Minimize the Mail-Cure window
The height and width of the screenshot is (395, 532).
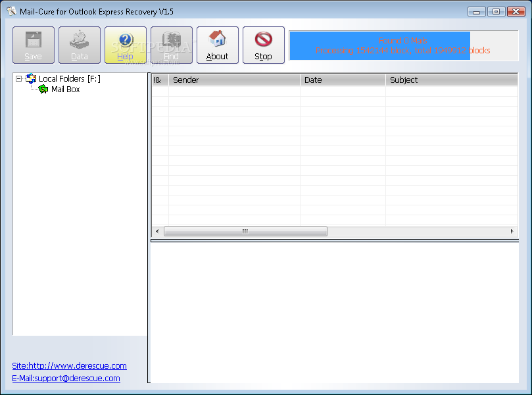coord(476,12)
